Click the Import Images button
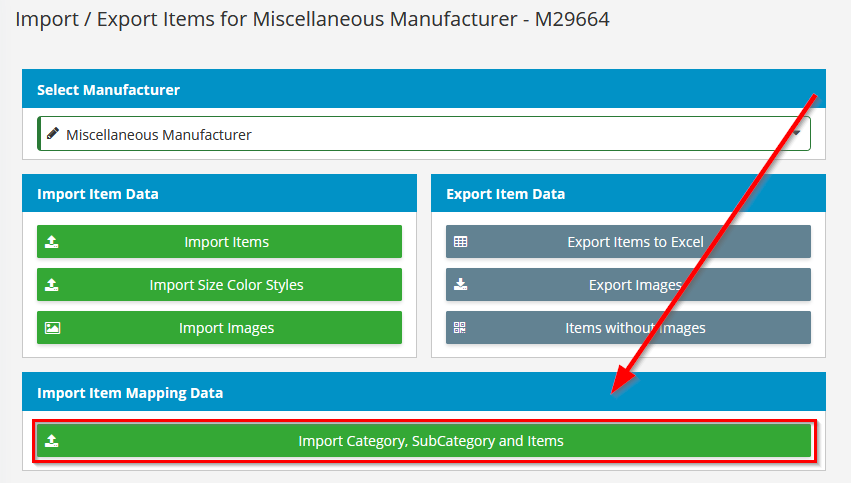Viewport: 851px width, 483px height. 219,327
